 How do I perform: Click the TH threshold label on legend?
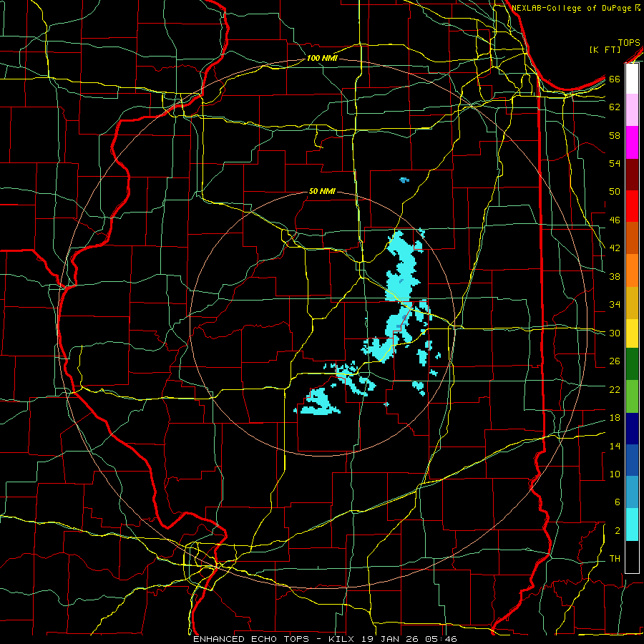click(615, 559)
